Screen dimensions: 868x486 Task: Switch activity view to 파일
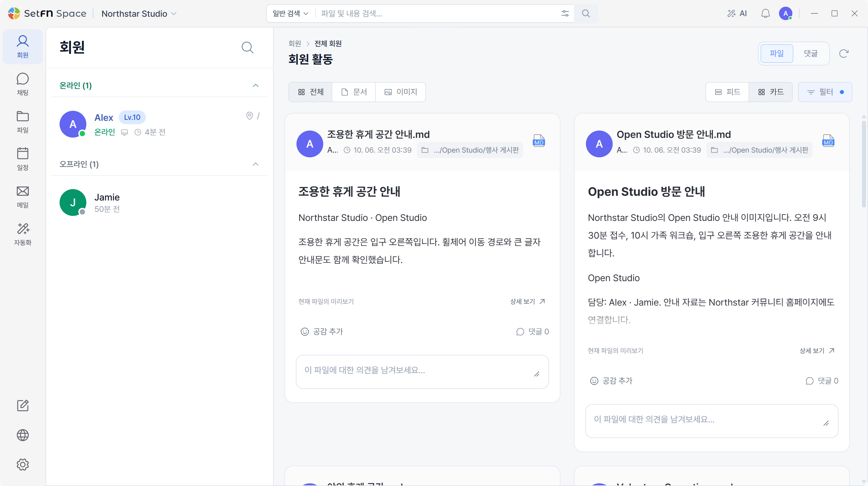pyautogui.click(x=777, y=53)
